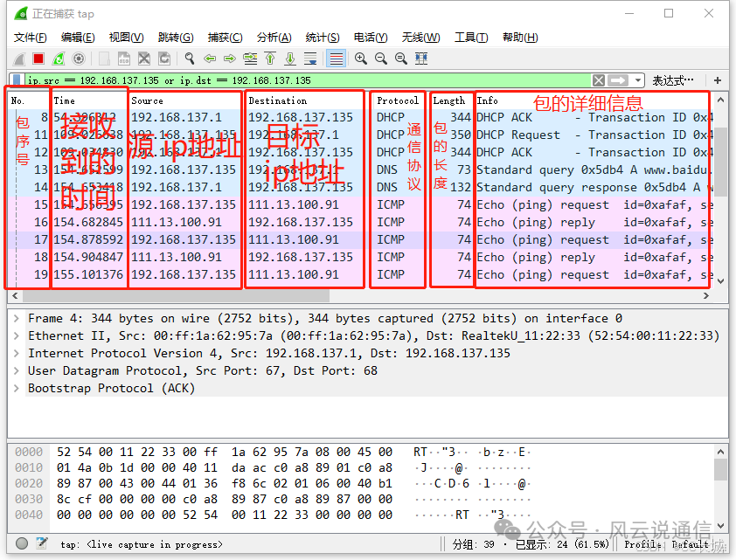Clear the display filter

pyautogui.click(x=599, y=80)
